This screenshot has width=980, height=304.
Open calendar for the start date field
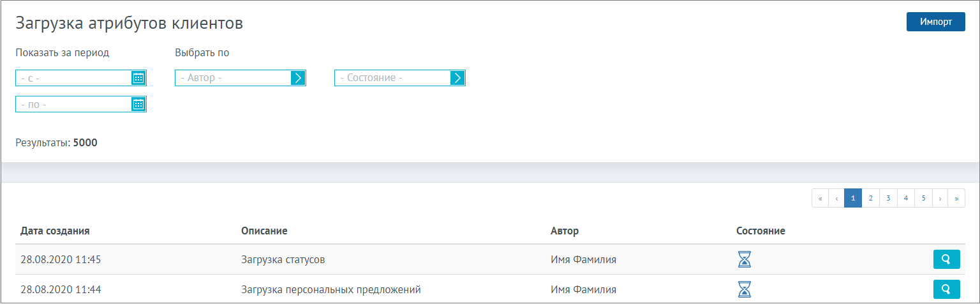(138, 78)
